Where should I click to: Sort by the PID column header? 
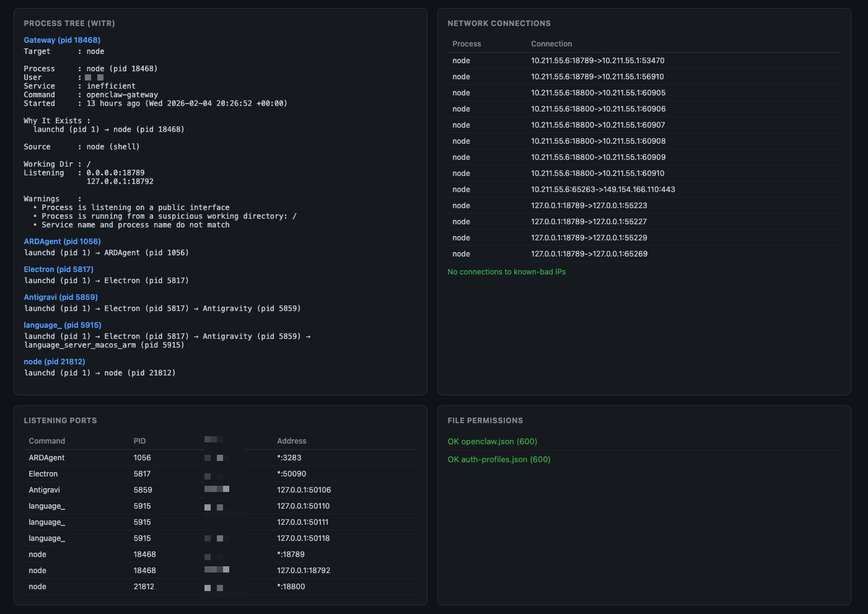click(139, 441)
